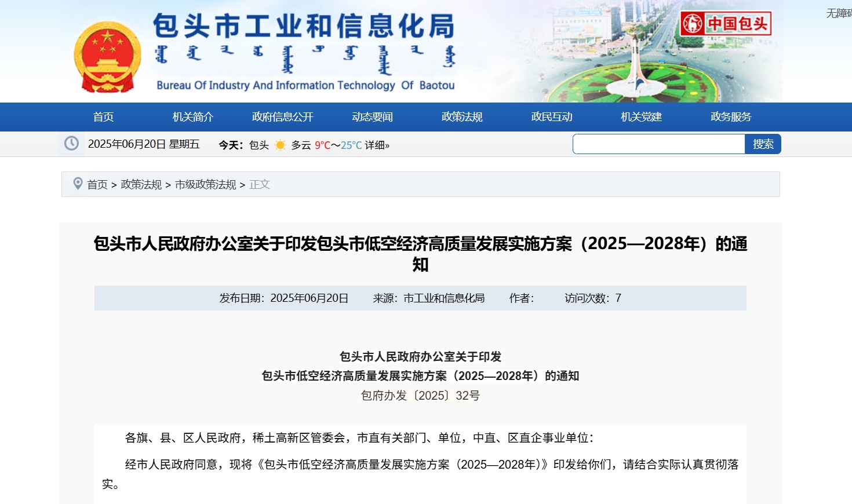Select 政府信息公开 in navigation bar

pyautogui.click(x=282, y=117)
